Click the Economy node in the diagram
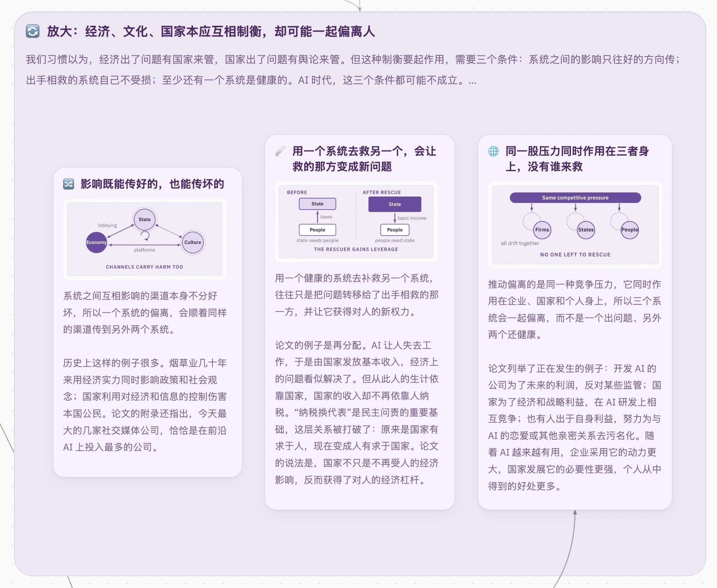 (x=96, y=242)
